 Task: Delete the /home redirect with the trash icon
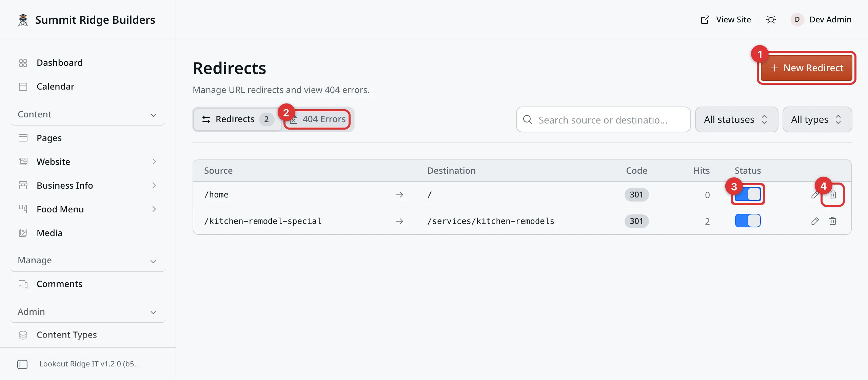[833, 195]
